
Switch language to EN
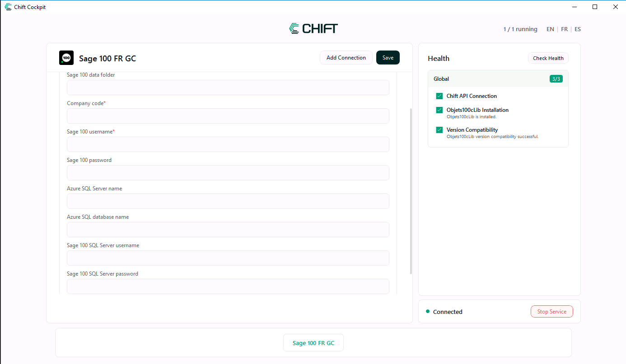pos(550,29)
